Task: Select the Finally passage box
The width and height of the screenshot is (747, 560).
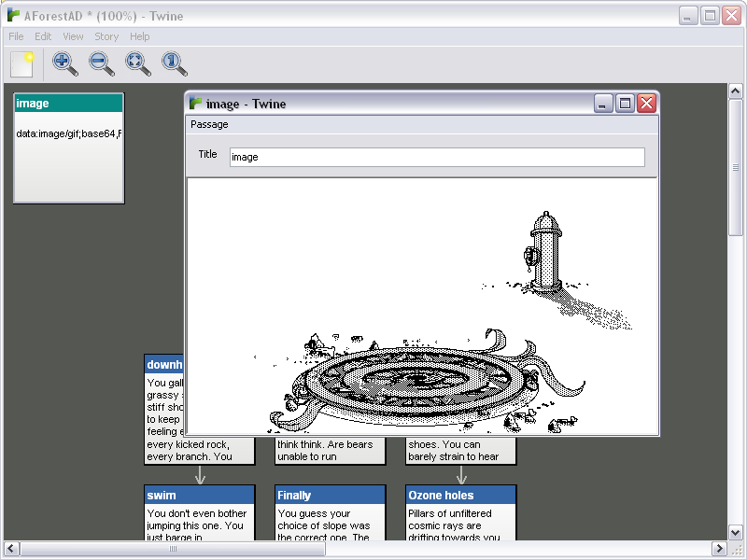Action: (330, 511)
